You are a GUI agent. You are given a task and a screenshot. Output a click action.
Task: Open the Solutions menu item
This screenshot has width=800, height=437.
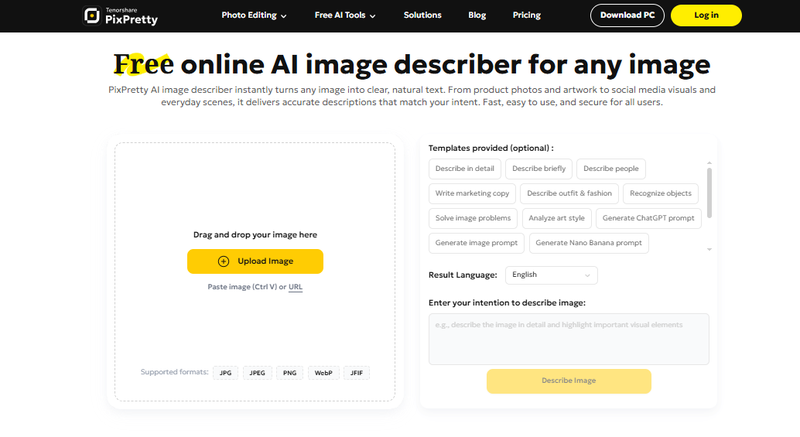tap(422, 16)
